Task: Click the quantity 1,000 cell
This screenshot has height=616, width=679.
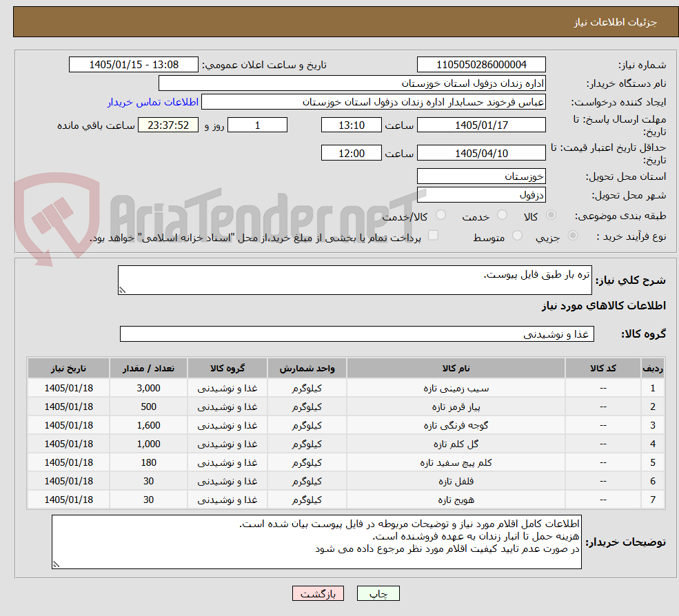Action: click(x=148, y=444)
